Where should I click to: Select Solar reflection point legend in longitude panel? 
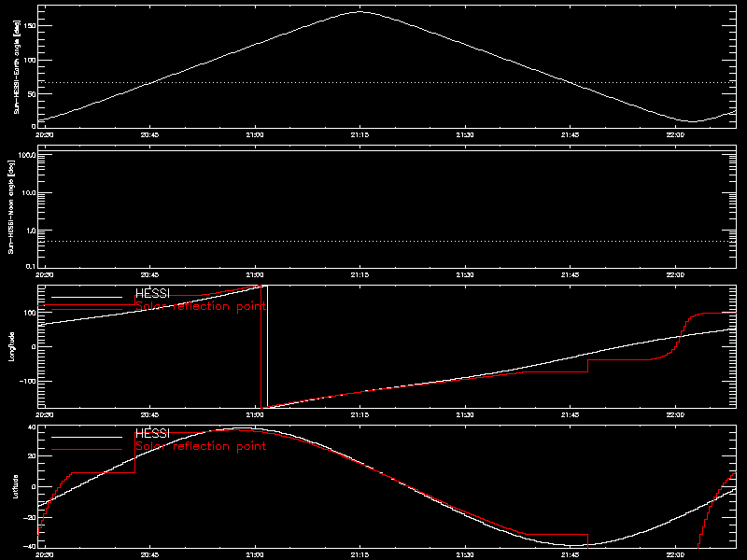[x=201, y=306]
